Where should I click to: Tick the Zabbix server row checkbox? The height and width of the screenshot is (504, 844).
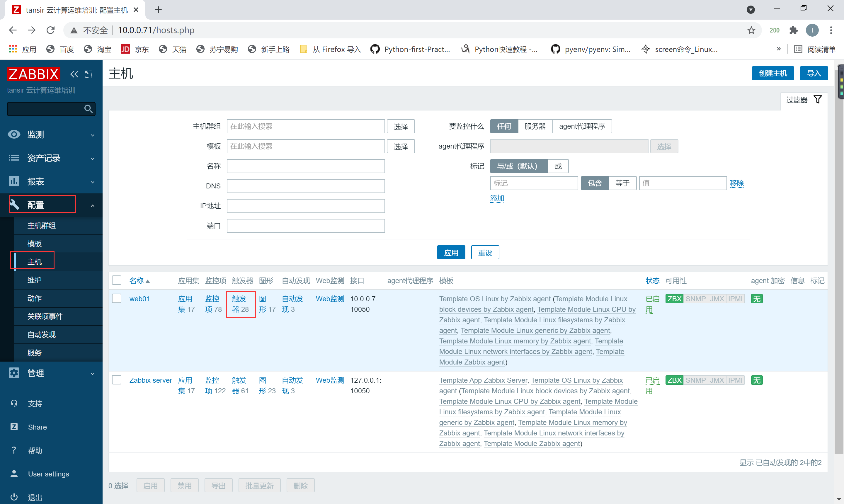pos(117,380)
